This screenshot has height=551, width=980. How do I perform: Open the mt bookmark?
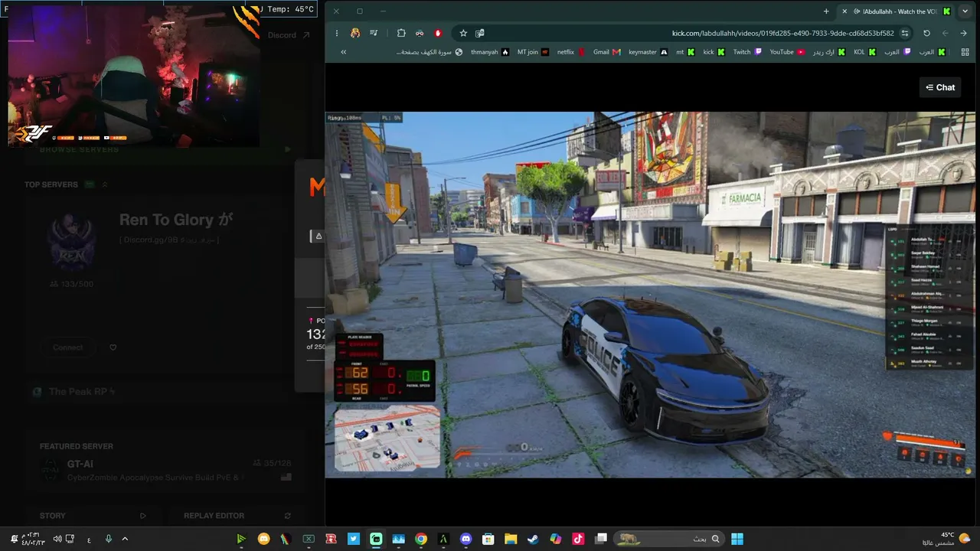tap(684, 52)
